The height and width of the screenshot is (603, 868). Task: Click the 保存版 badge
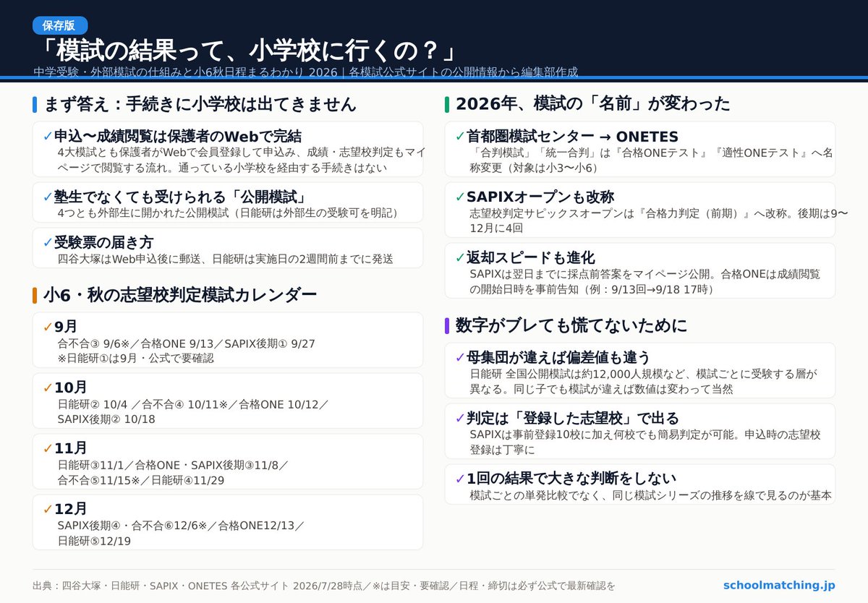click(59, 25)
